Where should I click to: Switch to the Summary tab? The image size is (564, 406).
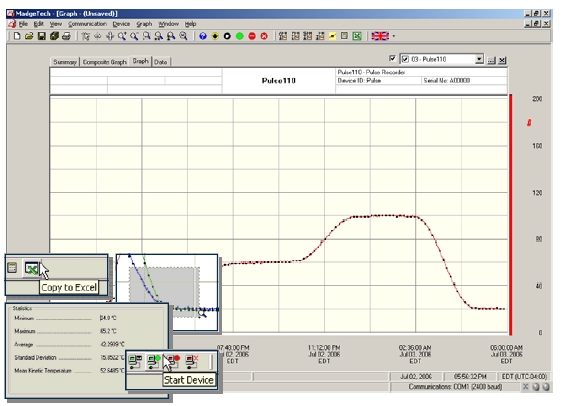(x=65, y=62)
